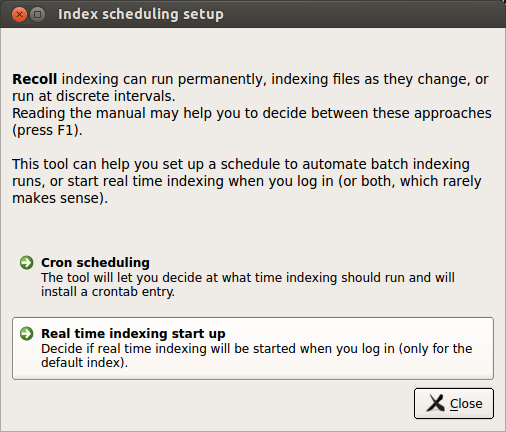The width and height of the screenshot is (506, 432).
Task: Click 'Decide if real time indexing' line
Action: [x=257, y=349]
